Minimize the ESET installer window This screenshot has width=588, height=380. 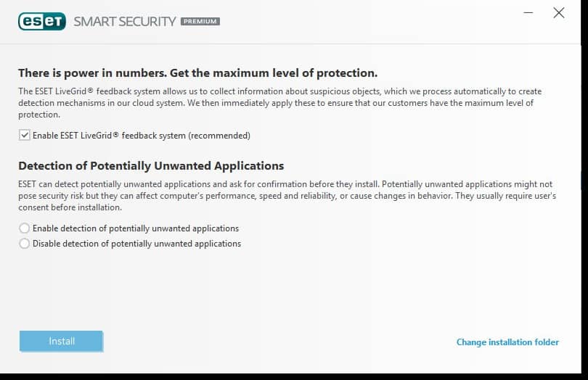(528, 13)
